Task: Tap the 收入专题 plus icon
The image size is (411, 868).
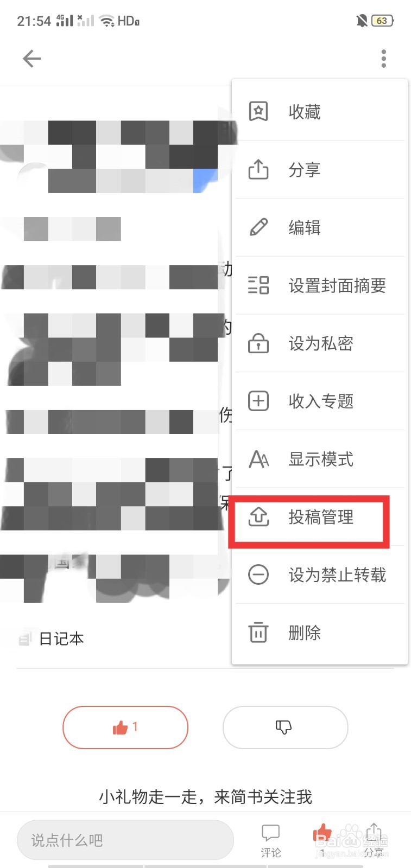Action: tap(258, 401)
